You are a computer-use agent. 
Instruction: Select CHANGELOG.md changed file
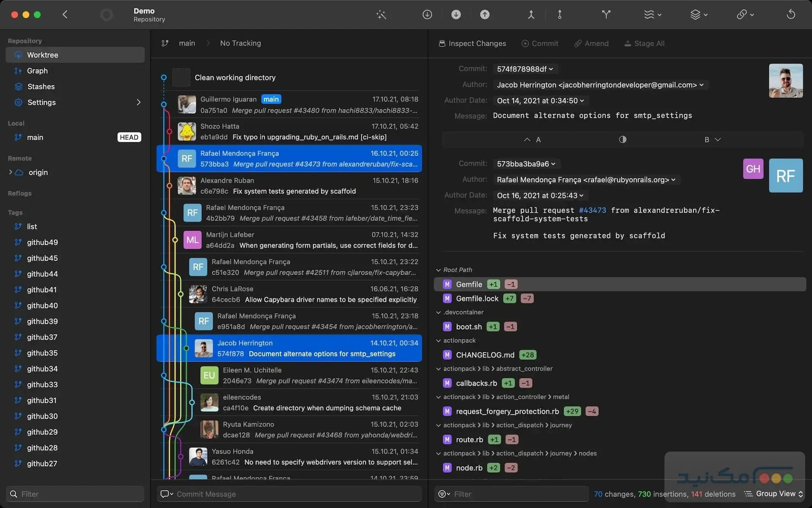(620, 355)
